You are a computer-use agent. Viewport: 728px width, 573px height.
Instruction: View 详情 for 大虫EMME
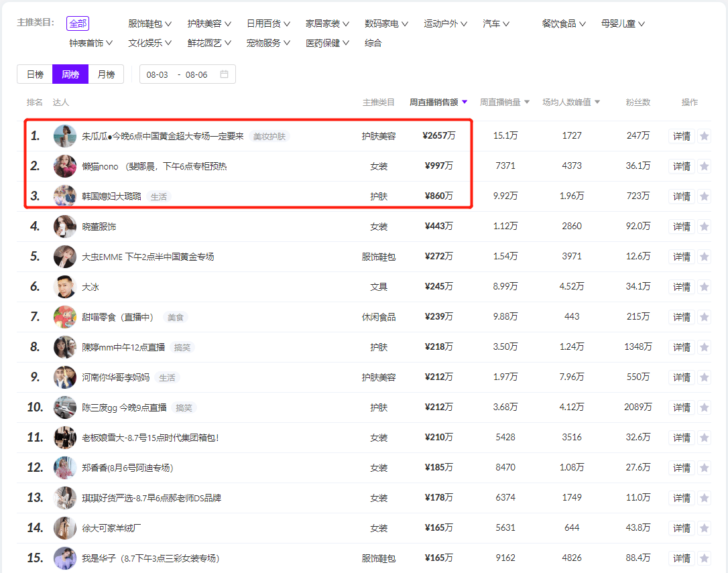(682, 257)
